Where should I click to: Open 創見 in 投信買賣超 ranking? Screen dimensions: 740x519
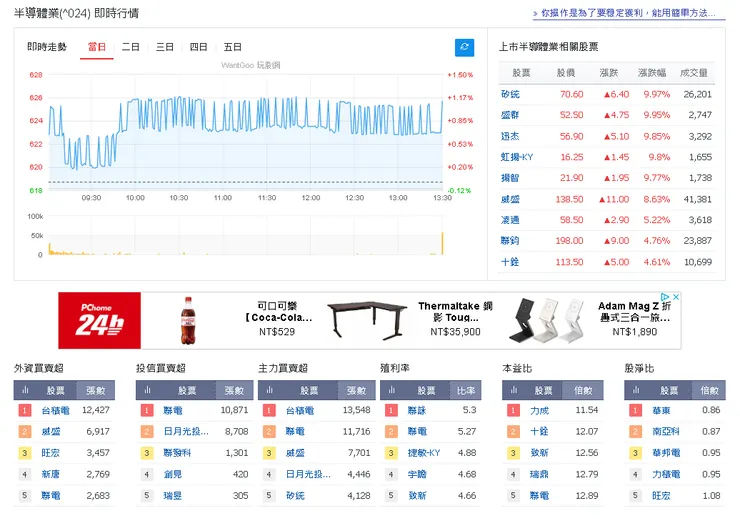tap(173, 474)
